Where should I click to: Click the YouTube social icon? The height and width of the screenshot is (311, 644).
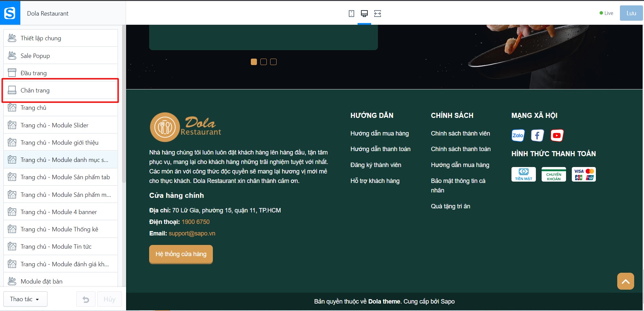coord(557,136)
